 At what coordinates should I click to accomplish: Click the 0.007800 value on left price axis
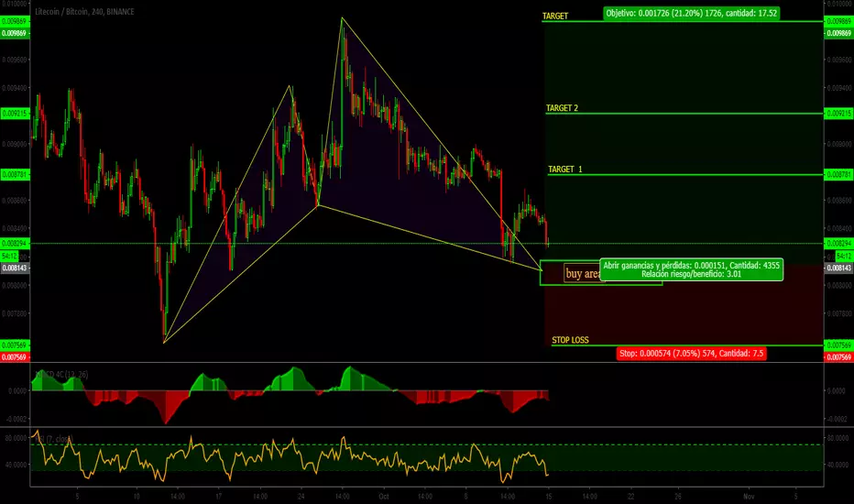[14, 313]
